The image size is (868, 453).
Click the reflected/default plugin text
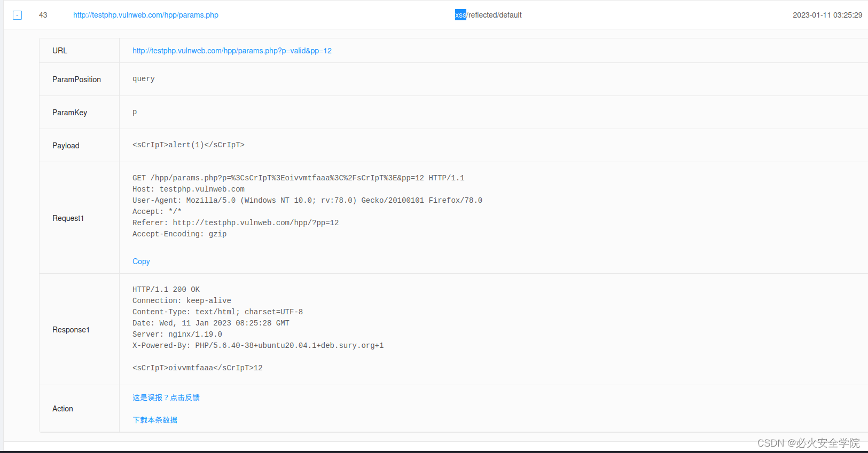click(x=495, y=15)
